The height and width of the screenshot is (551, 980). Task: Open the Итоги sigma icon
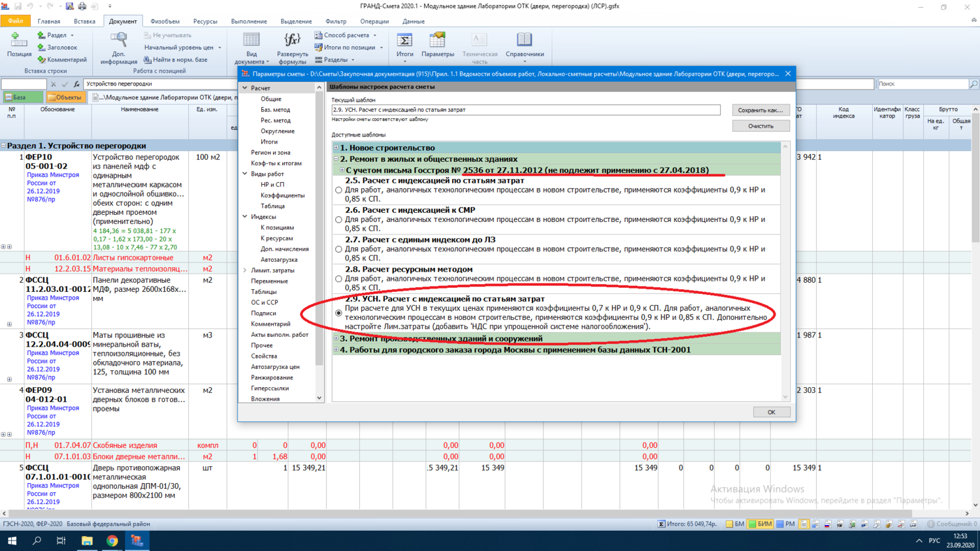[404, 40]
